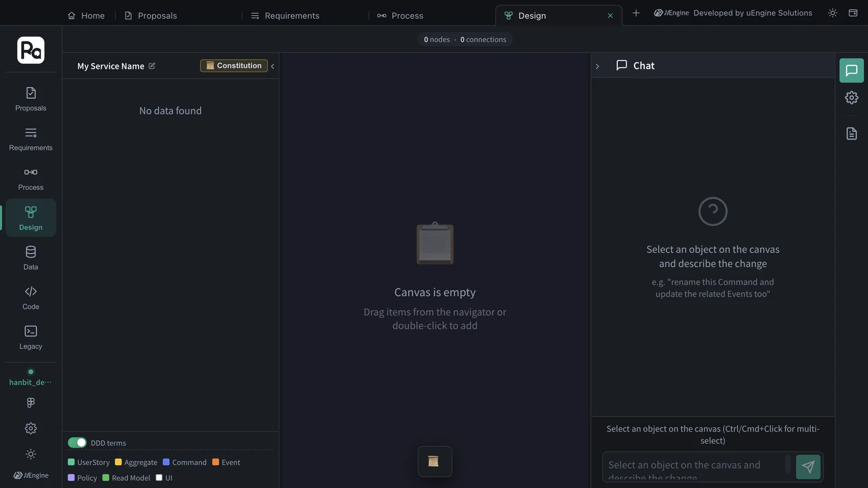Click the window layout icon in top bar
Viewport: 868px width, 488px height.
coord(853,13)
